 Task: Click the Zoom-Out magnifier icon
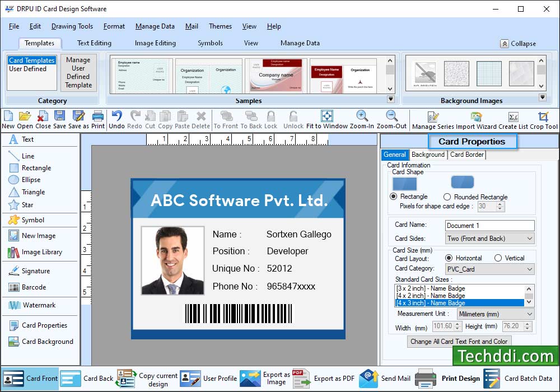pyautogui.click(x=391, y=116)
